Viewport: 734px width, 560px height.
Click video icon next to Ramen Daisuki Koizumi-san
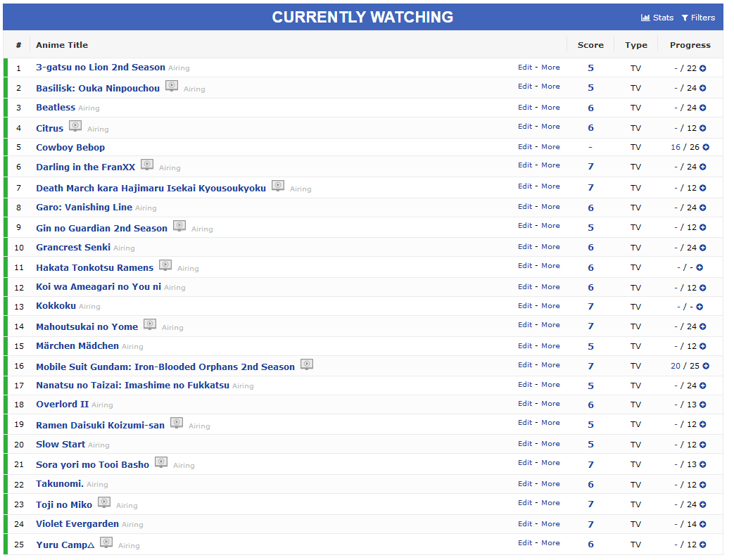(177, 423)
